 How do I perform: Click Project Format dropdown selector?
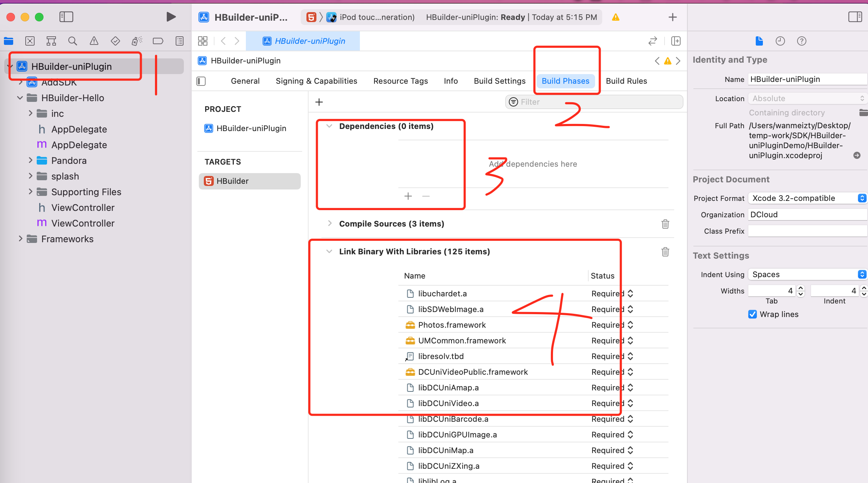pyautogui.click(x=806, y=198)
